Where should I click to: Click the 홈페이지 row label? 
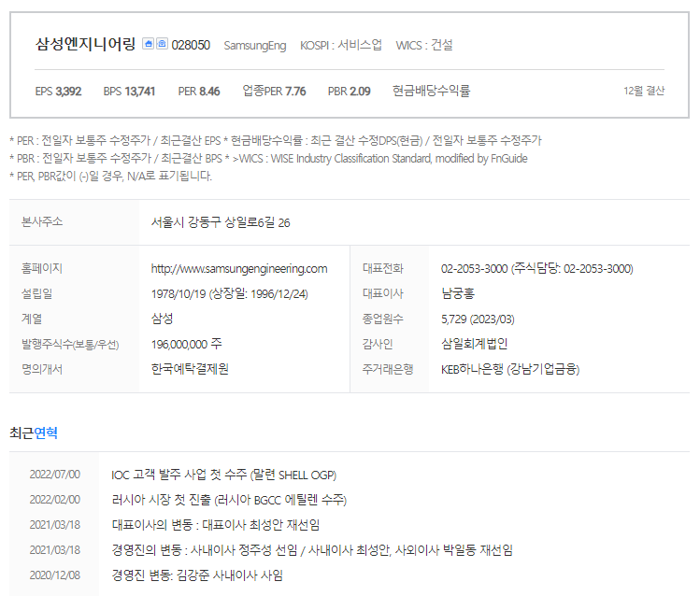[42, 268]
